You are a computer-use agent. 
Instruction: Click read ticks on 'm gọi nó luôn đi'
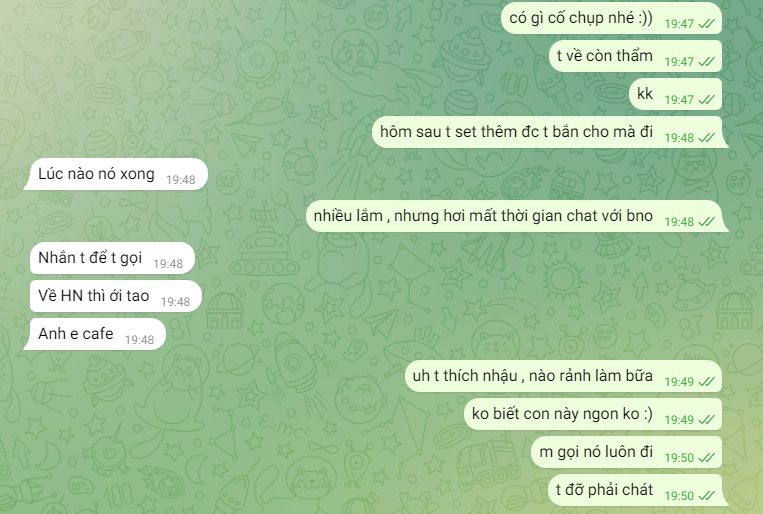click(706, 458)
